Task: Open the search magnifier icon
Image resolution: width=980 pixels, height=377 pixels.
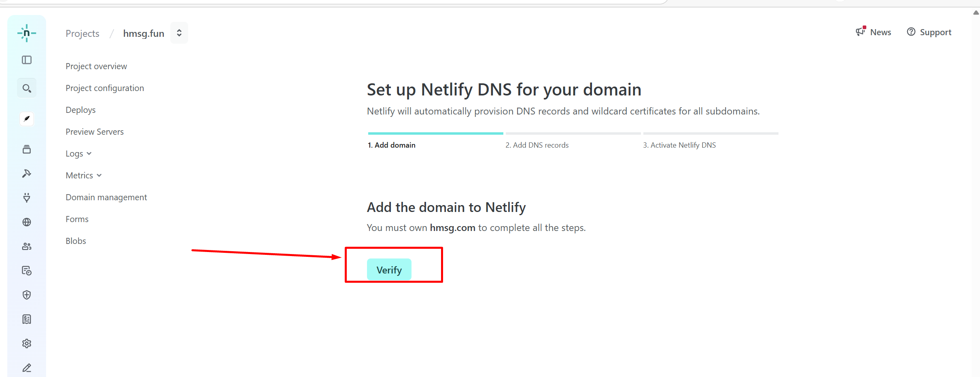Action: point(27,88)
